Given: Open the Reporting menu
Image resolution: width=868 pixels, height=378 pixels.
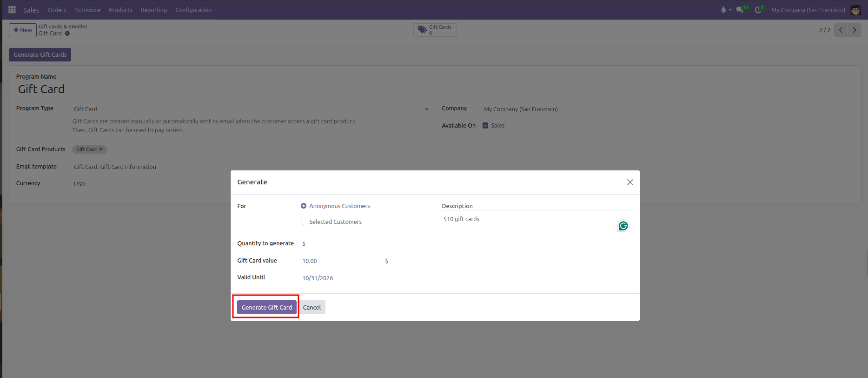Looking at the screenshot, I should 154,10.
